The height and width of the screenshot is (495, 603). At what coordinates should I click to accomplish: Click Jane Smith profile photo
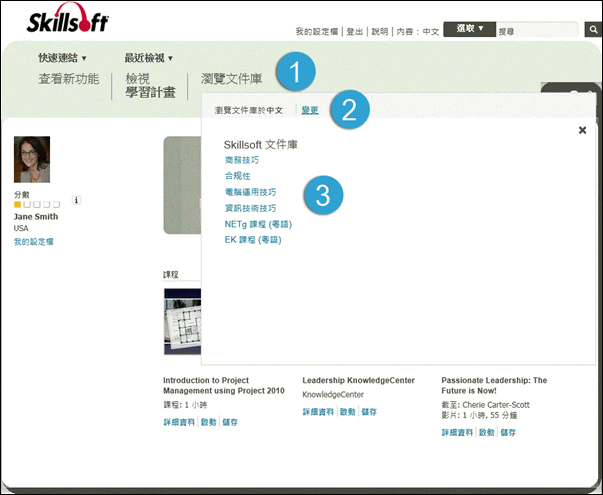coord(32,159)
